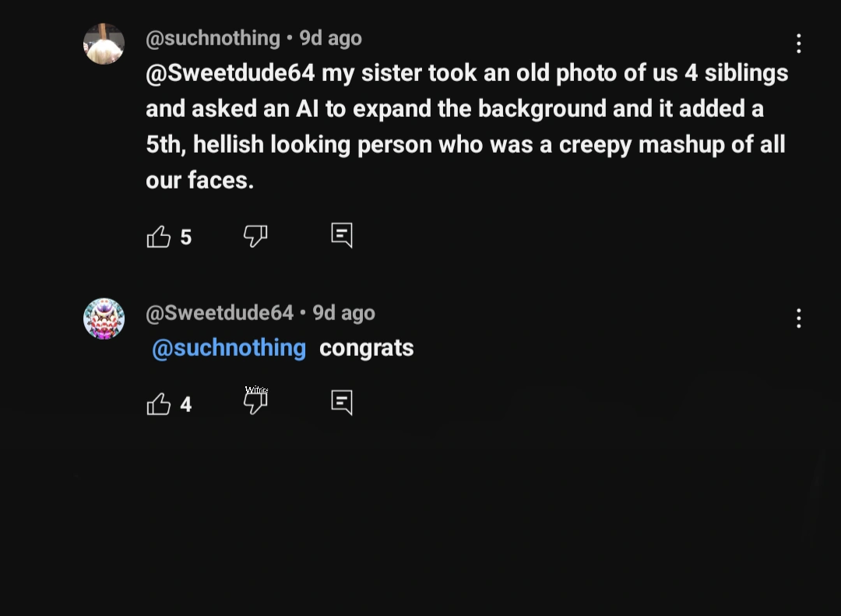Click the word "congrats" in the reply

[366, 348]
